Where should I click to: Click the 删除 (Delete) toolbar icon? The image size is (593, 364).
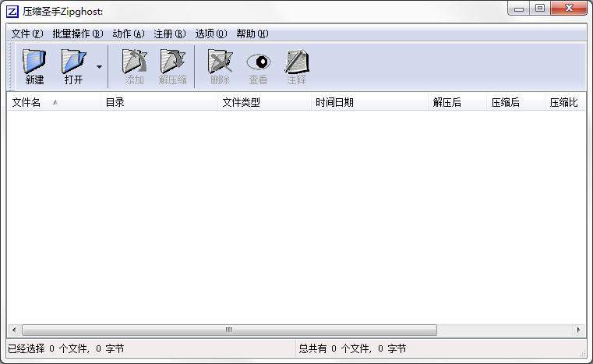pos(220,61)
